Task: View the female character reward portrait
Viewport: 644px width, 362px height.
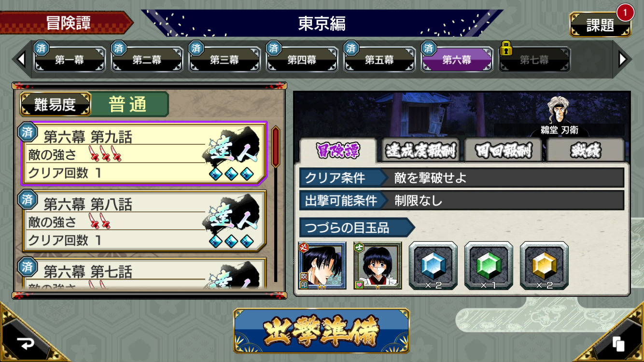Action: pos(378,265)
